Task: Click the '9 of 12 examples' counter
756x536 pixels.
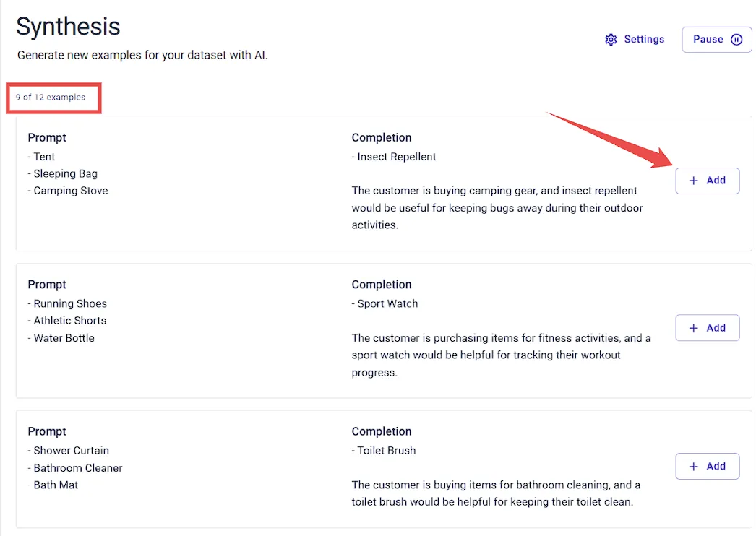Action: 51,98
